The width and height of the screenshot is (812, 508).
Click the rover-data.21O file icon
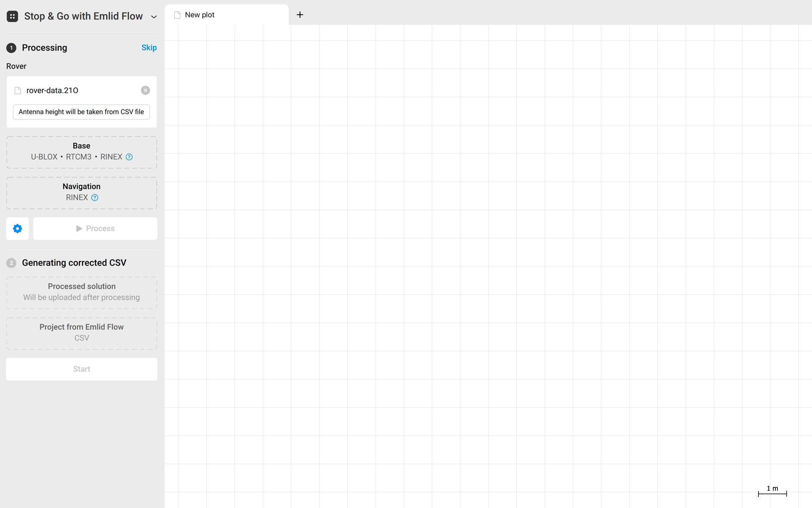click(x=18, y=91)
